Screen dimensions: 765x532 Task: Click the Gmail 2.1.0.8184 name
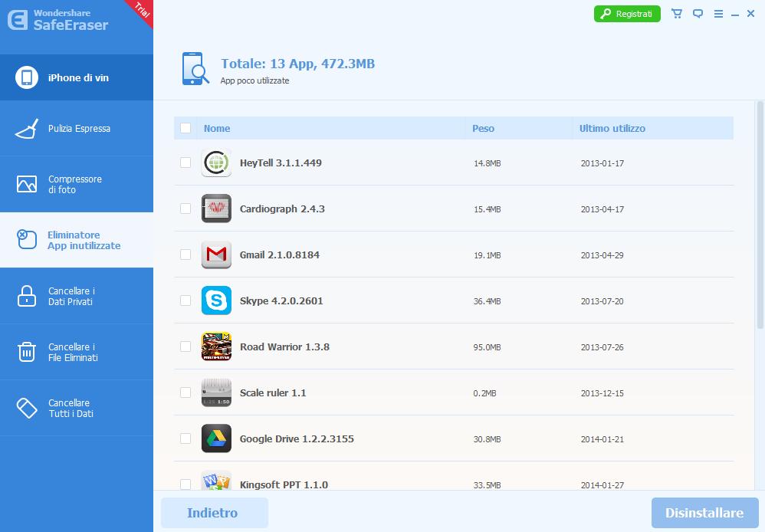tap(280, 255)
